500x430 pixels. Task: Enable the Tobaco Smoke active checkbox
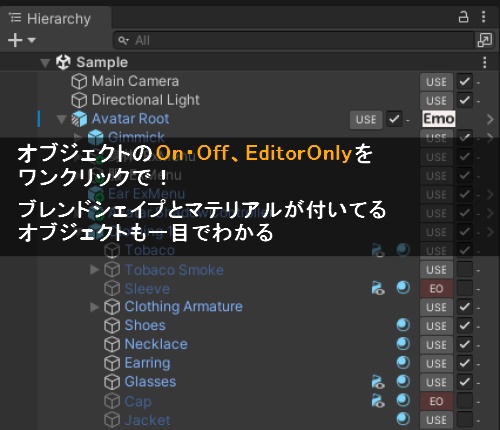tap(465, 270)
